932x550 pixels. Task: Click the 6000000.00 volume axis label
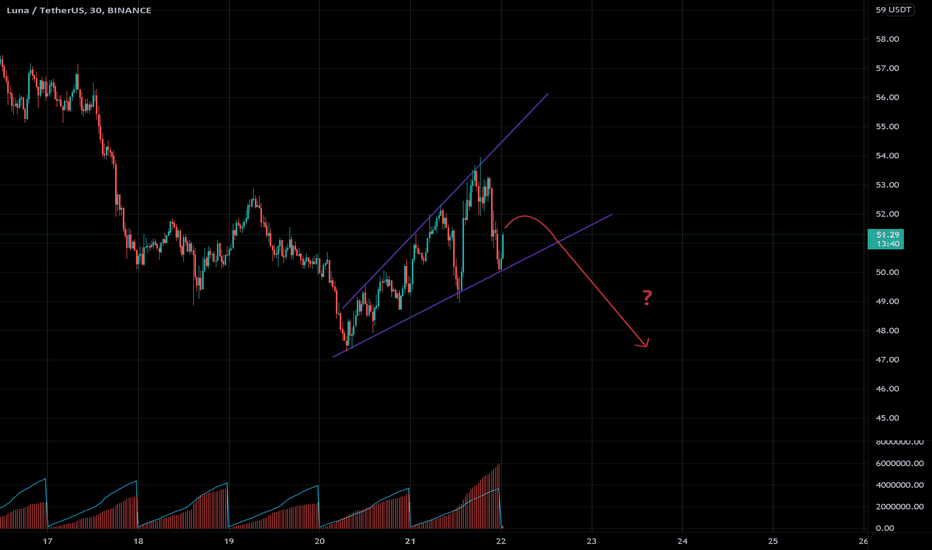click(x=900, y=463)
